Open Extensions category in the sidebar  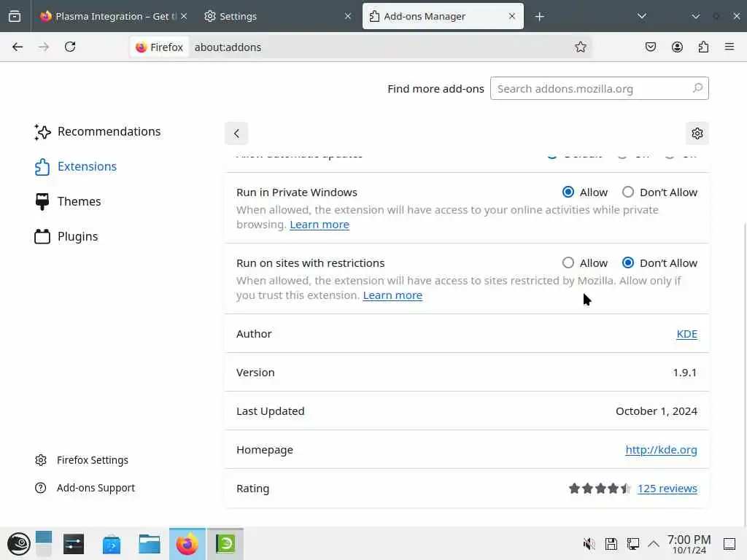coord(76,167)
